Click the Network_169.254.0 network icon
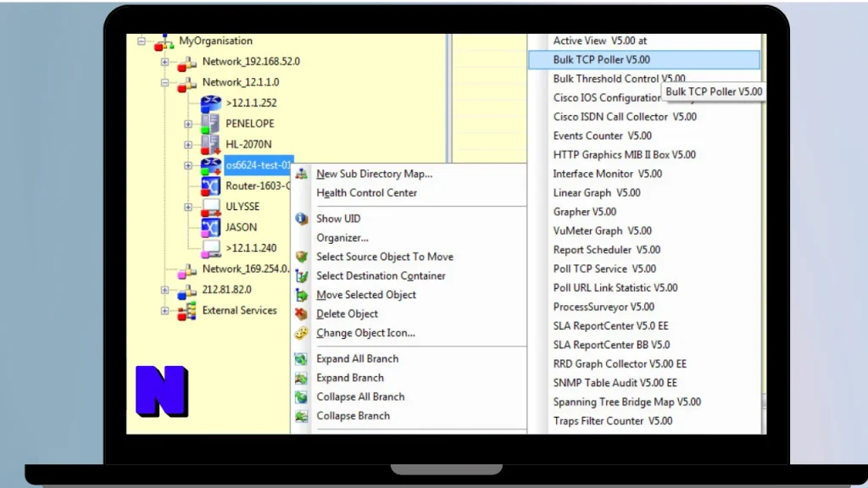The height and width of the screenshot is (488, 868). pos(187,270)
